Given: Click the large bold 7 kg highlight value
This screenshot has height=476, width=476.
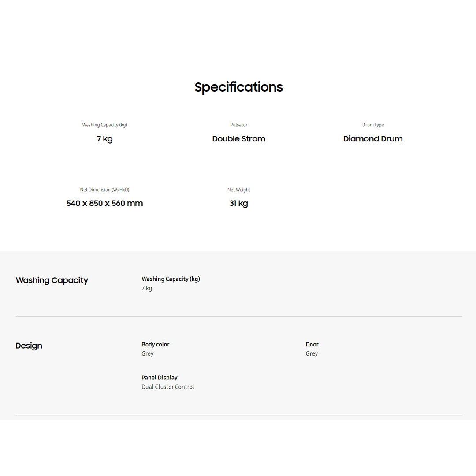Looking at the screenshot, I should 104,139.
